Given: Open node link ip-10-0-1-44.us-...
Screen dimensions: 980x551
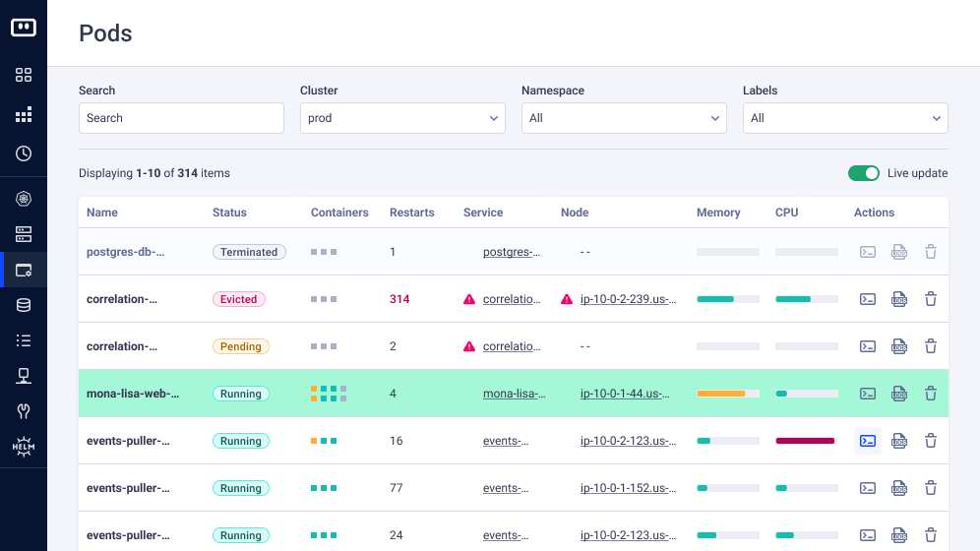Looking at the screenshot, I should click(625, 394).
